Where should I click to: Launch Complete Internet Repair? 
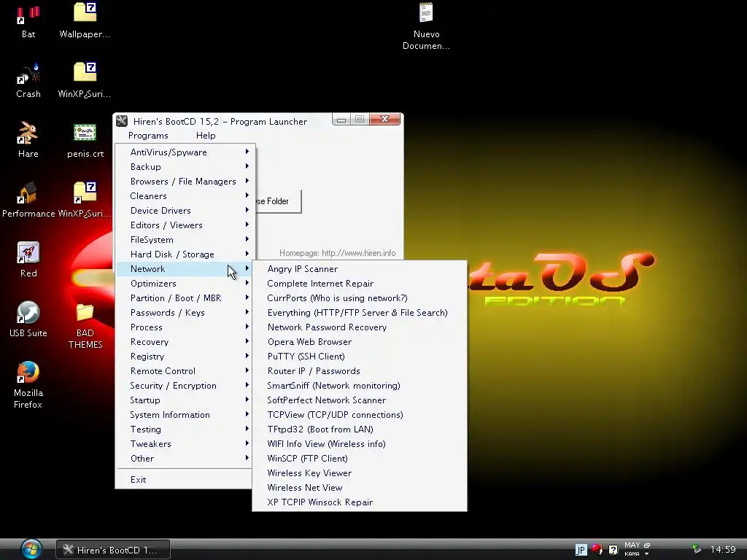point(359,284)
